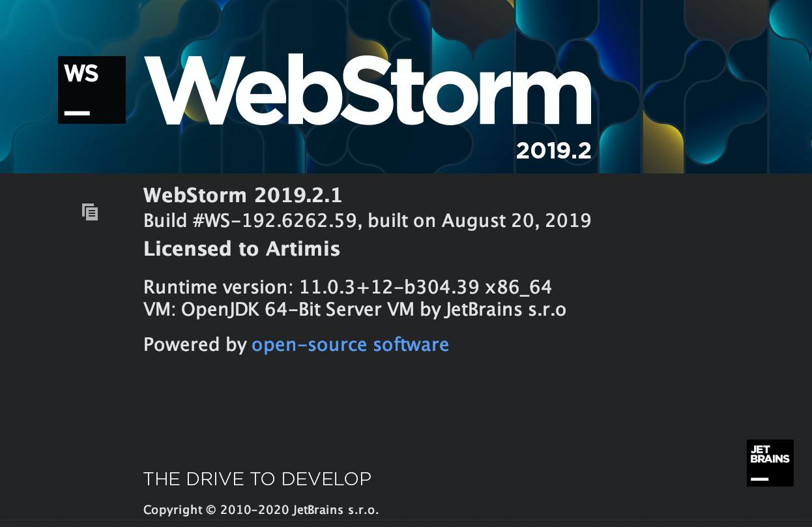Click THE DRIVE TO DEVELOP tagline

[257, 479]
